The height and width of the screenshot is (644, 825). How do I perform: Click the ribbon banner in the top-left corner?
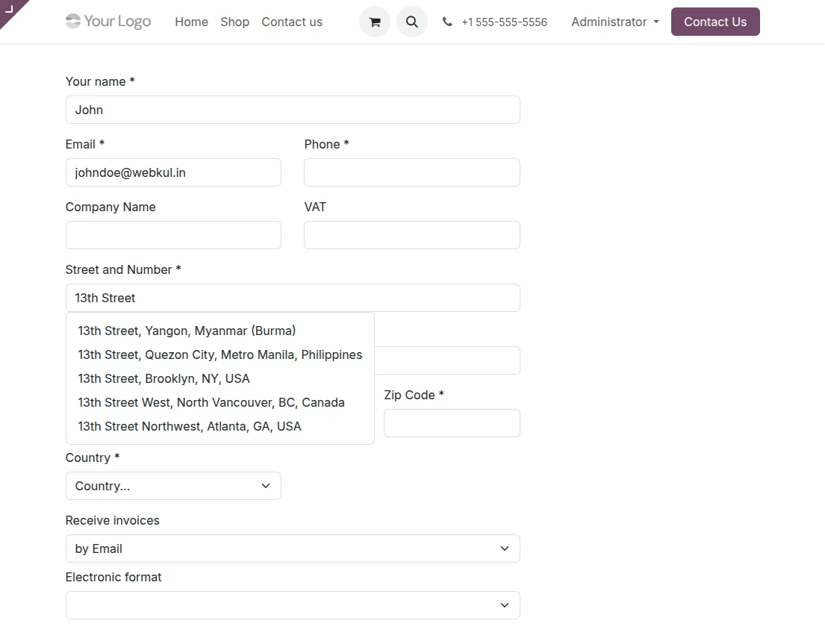[x=11, y=11]
